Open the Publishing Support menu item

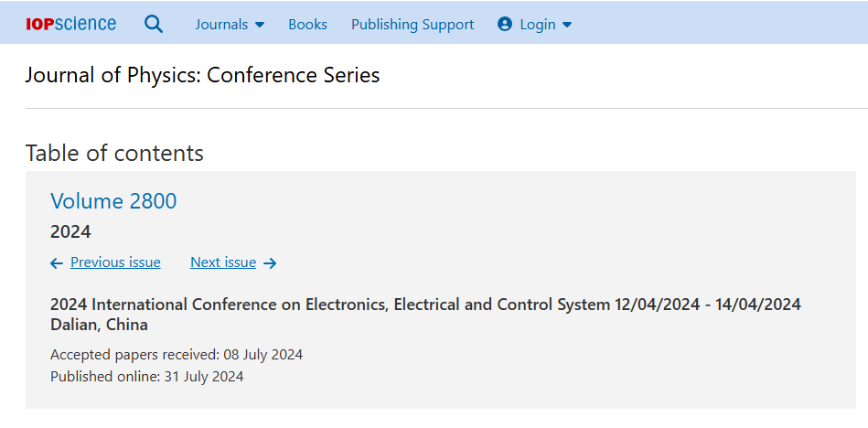(x=413, y=25)
